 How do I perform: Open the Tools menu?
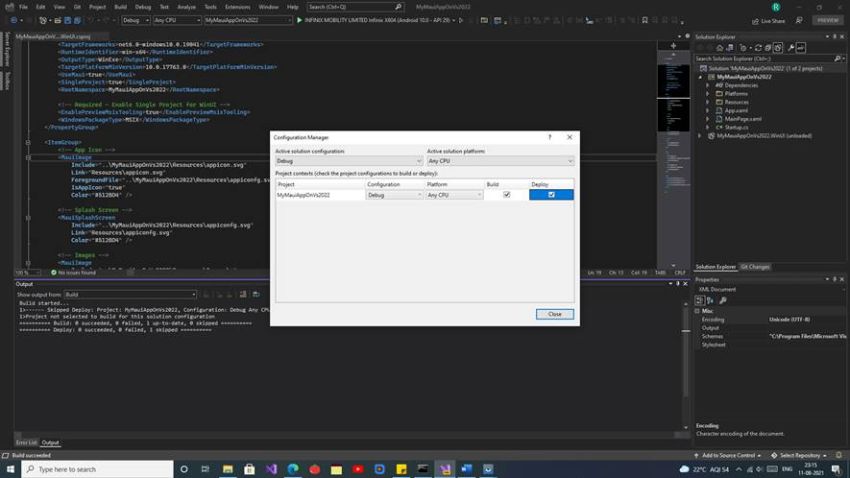pyautogui.click(x=210, y=7)
